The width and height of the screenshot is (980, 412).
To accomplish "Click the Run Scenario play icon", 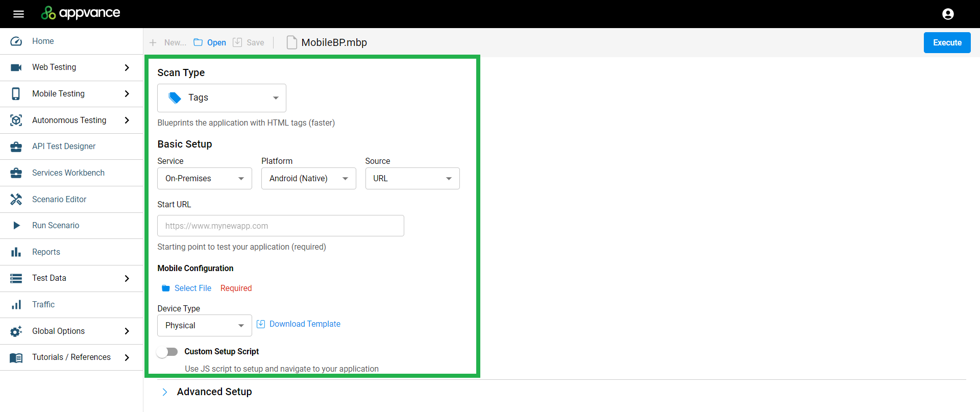I will 16,226.
